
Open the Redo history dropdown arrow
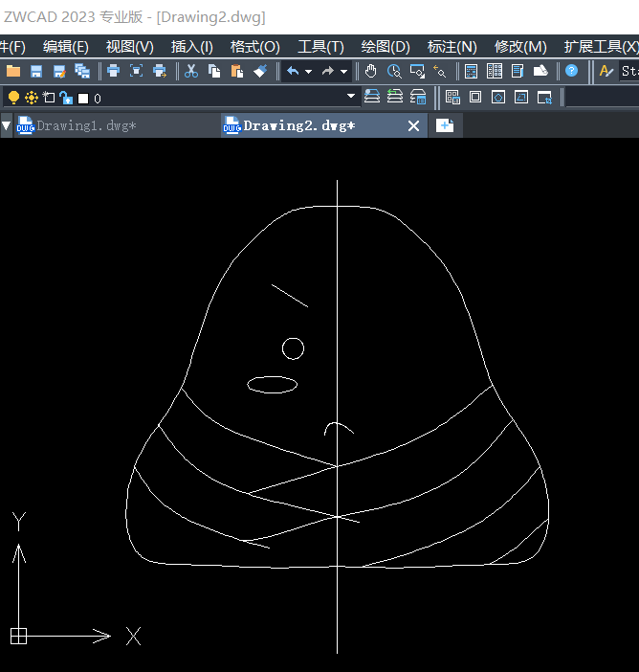pyautogui.click(x=343, y=72)
